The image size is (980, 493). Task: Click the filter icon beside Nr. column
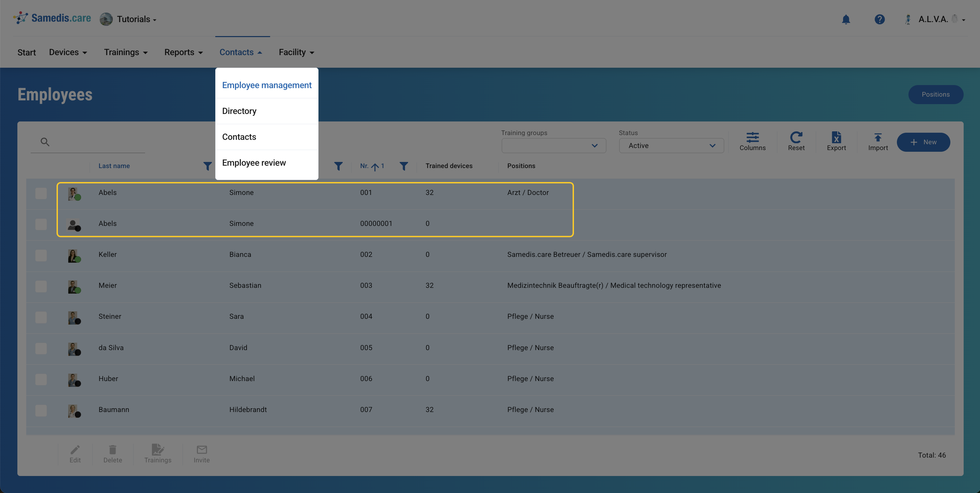pos(404,166)
